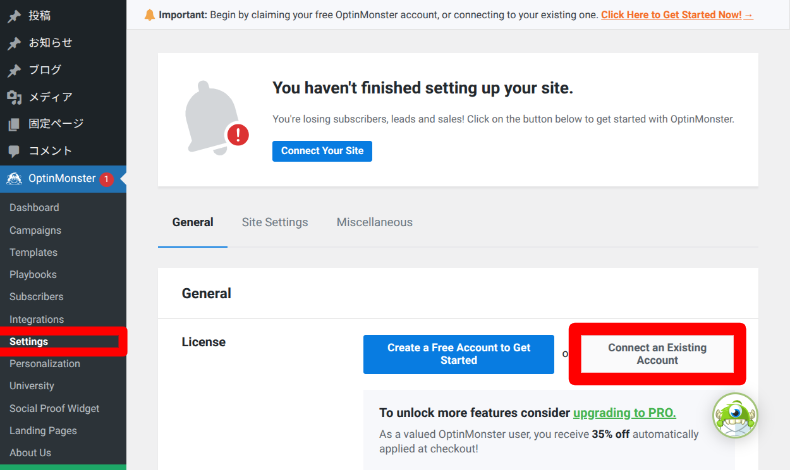Screen dimensions: 790x470
Task: Open the green monster chat mascot
Action: 735,415
